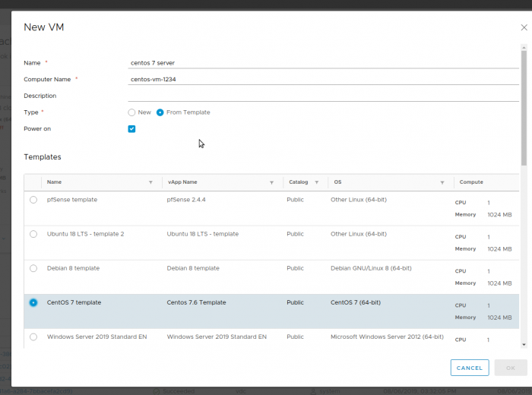Click 'Centos 7.6 Template' vApp cell
This screenshot has height=395, width=532.
(196, 302)
